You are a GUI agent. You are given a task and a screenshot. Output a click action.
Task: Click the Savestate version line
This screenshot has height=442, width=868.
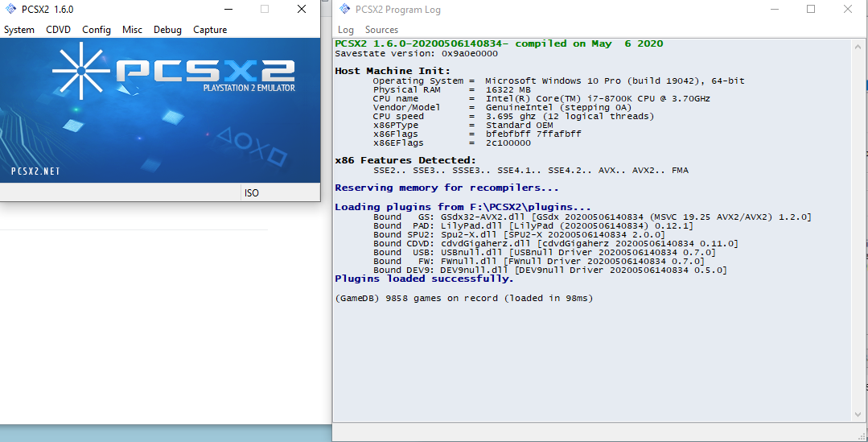point(416,54)
